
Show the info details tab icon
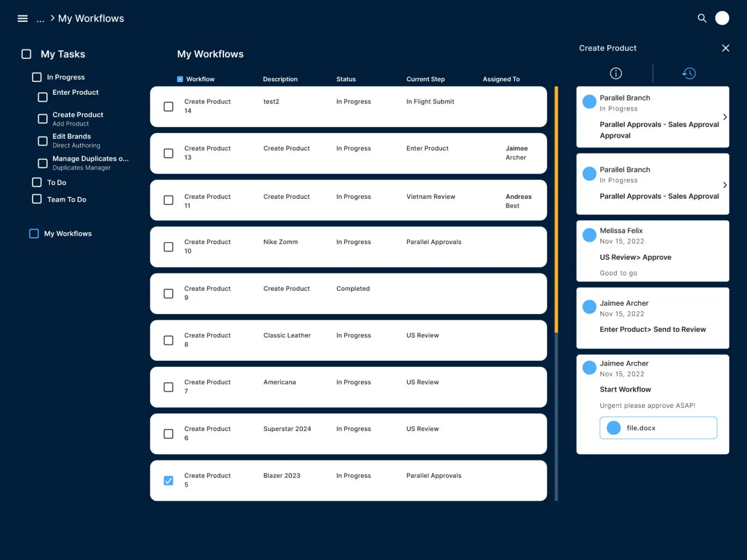tap(616, 73)
